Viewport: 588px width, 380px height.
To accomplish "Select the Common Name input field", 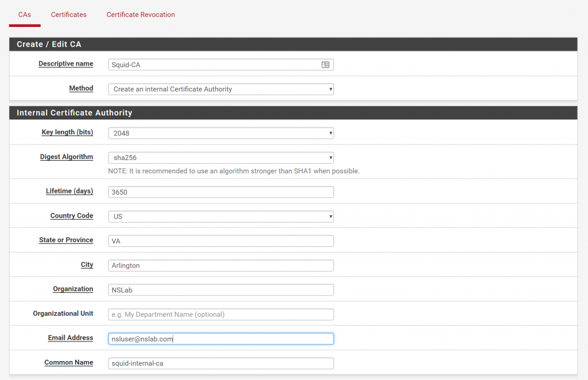I will click(221, 363).
